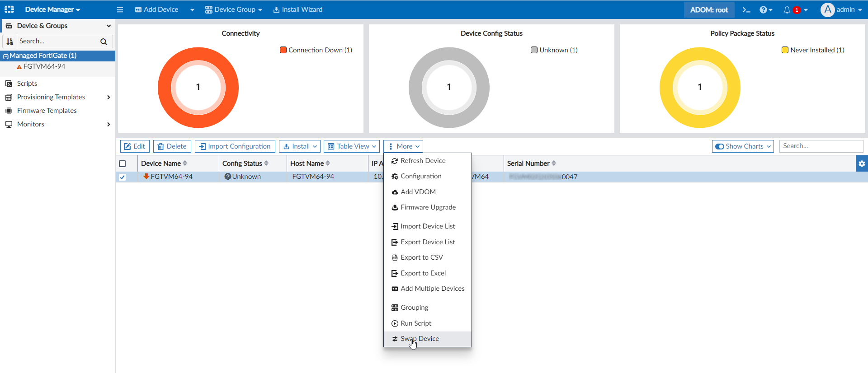Select Swap Device from the menu

pyautogui.click(x=420, y=339)
